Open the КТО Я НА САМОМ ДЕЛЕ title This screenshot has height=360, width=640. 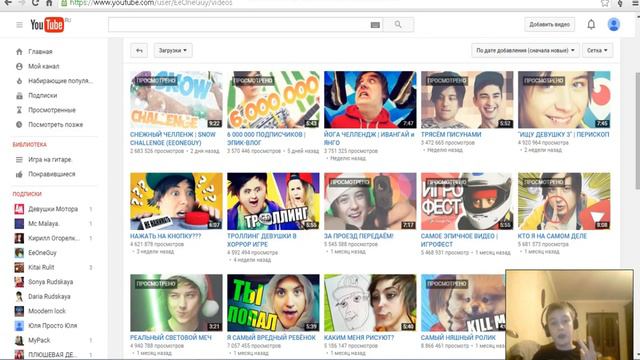[x=552, y=236]
